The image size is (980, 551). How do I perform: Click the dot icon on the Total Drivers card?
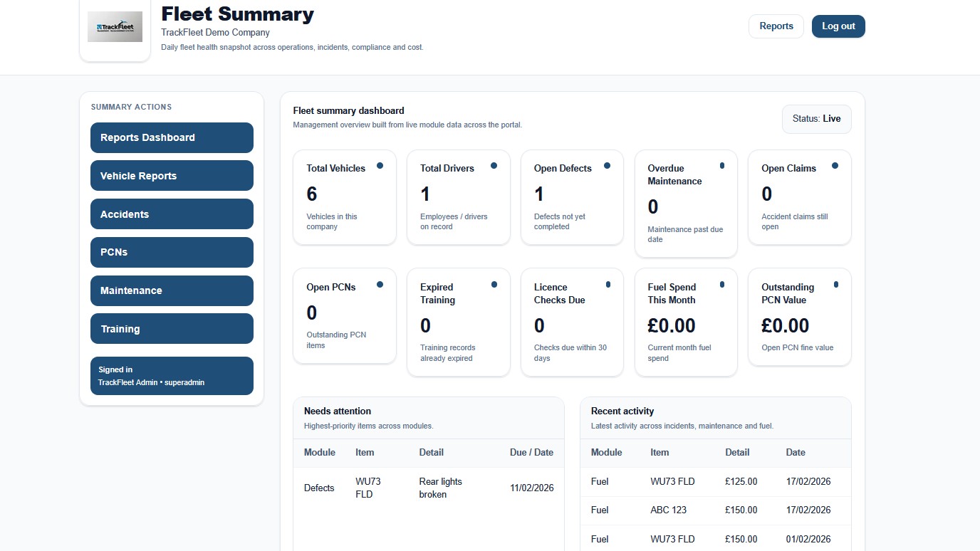(494, 165)
